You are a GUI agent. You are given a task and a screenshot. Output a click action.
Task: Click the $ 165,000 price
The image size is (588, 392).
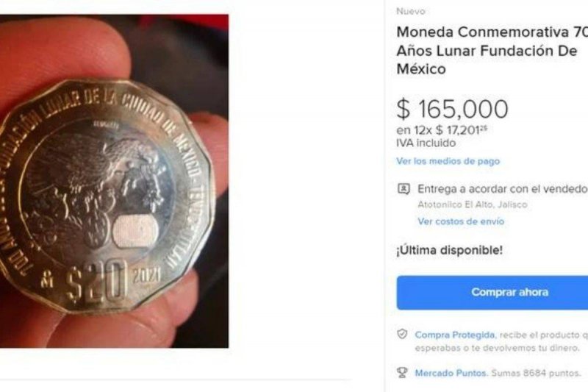click(452, 109)
